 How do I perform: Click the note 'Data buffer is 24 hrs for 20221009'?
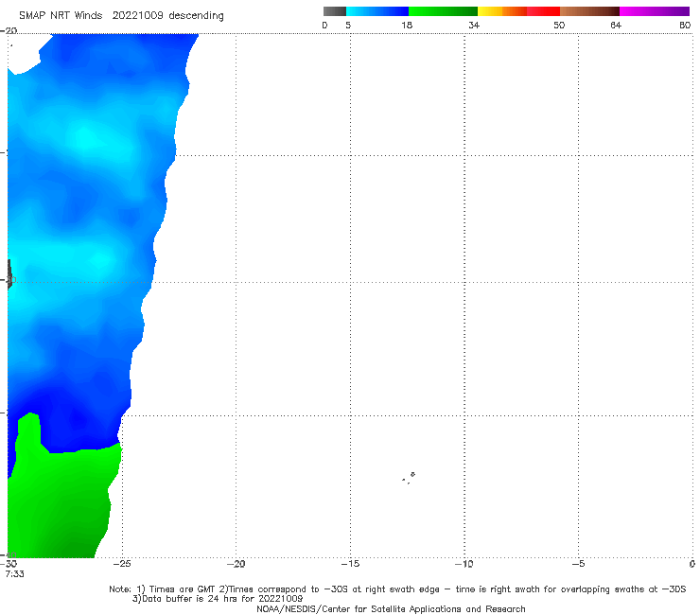click(218, 599)
